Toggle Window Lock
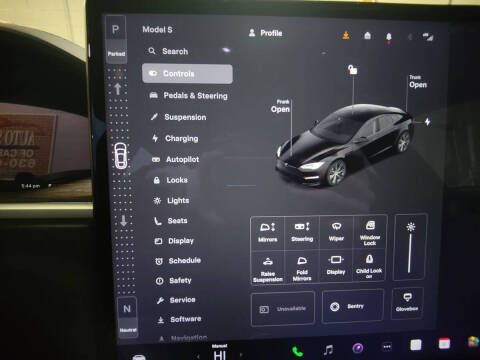The height and width of the screenshot is (360, 480). pyautogui.click(x=370, y=232)
